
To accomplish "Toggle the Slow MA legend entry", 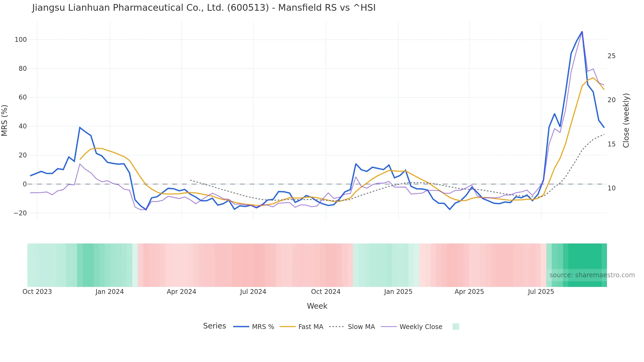I will point(352,327).
